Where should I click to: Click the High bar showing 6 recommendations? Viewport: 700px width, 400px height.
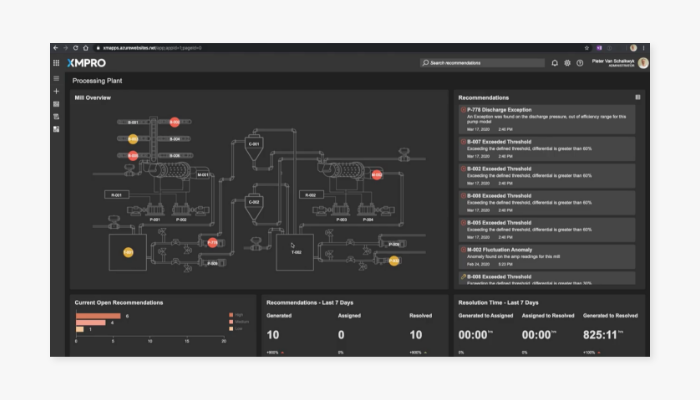(x=98, y=316)
